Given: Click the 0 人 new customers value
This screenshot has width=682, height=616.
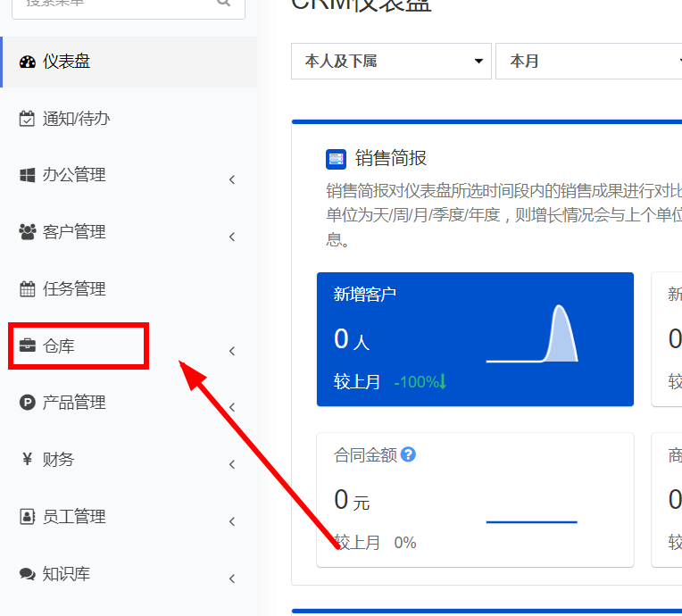Looking at the screenshot, I should pyautogui.click(x=352, y=339).
